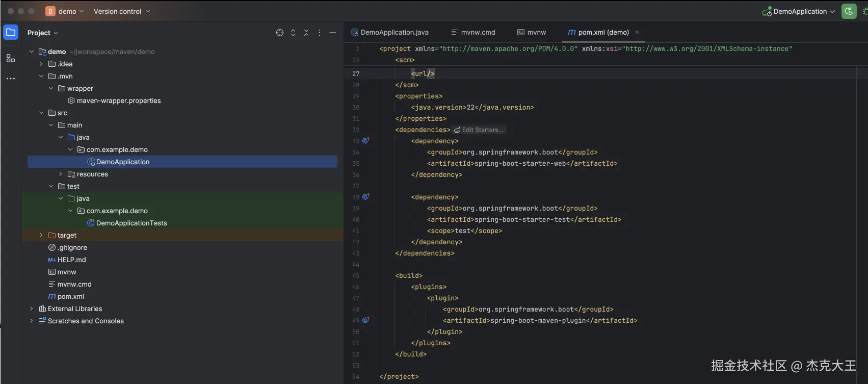Run DemoApplication with green run button
The width and height of the screenshot is (868, 384).
849,11
